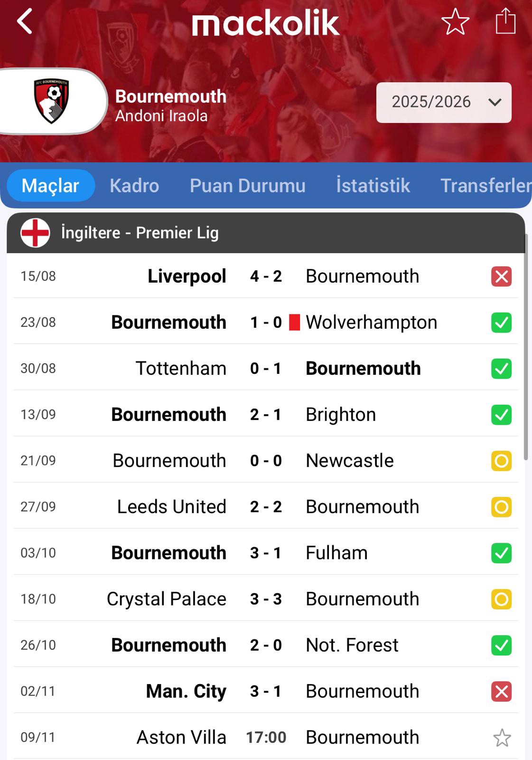Open the 2025/2026 season dropdown

point(444,102)
